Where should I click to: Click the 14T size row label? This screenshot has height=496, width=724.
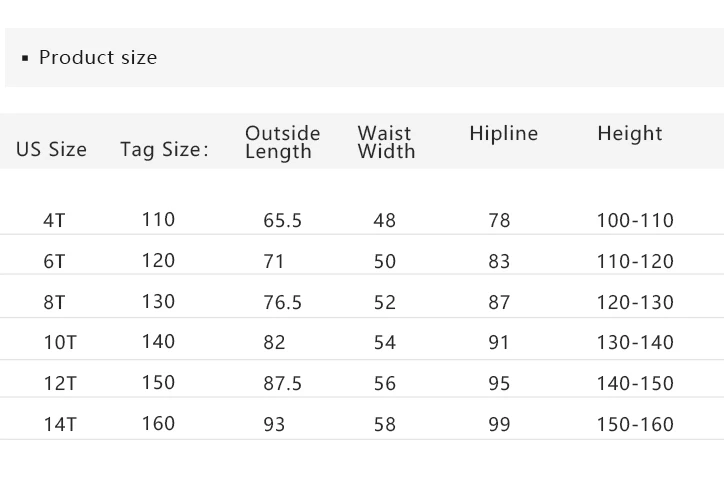60,424
